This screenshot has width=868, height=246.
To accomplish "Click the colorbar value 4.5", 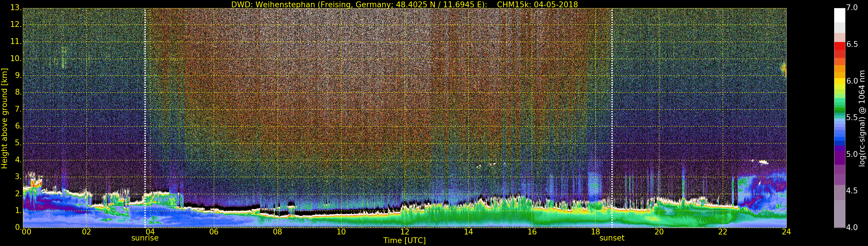I will pos(852,191).
